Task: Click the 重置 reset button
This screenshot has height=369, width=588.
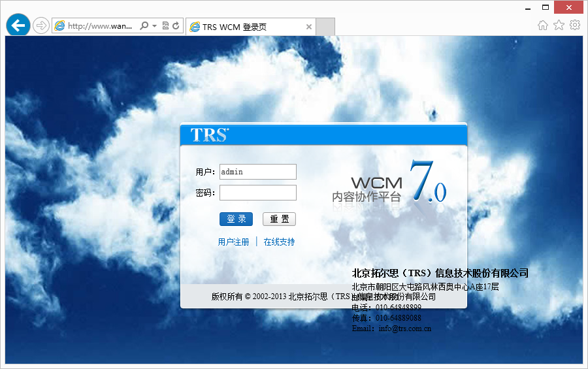Action: (280, 219)
